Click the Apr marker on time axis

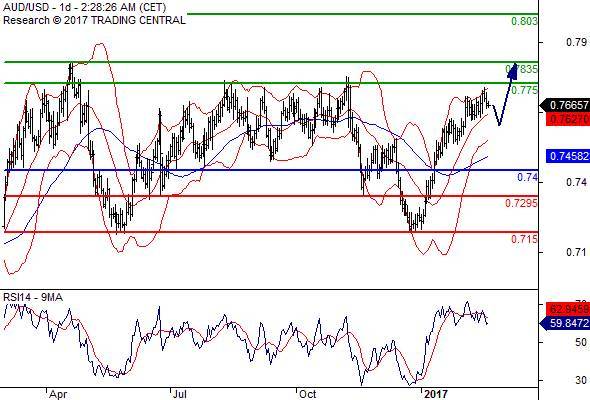coord(58,394)
